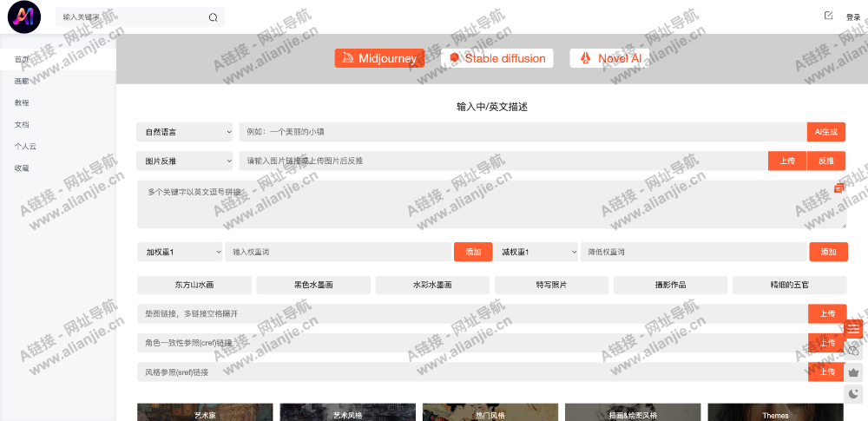This screenshot has height=421, width=868.
Task: Focus the 降低权重词 field
Action: coord(694,252)
